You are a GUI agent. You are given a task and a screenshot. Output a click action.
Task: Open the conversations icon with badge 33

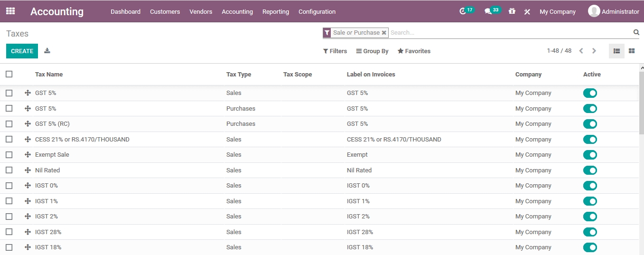488,11
